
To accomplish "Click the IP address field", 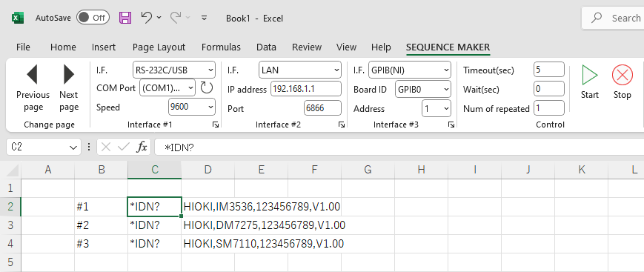I will click(306, 89).
